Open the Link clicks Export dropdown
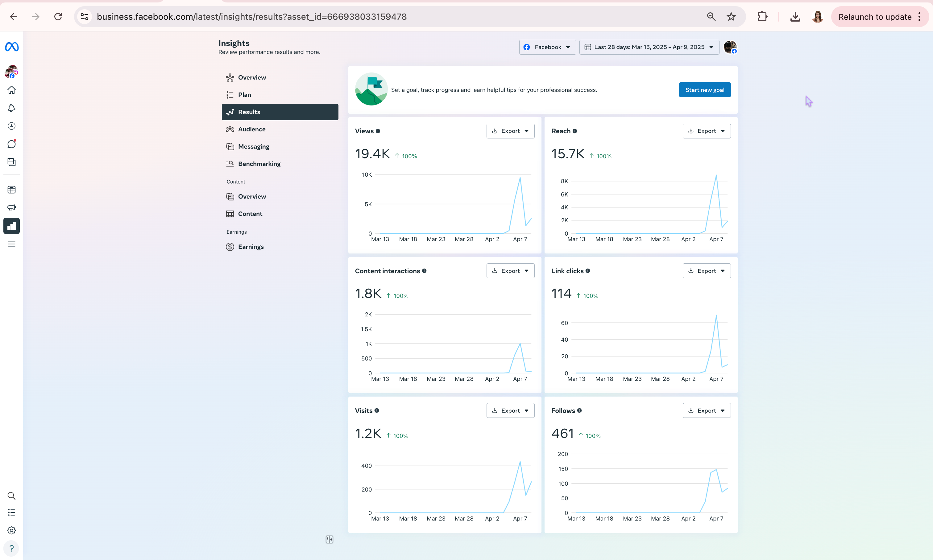The width and height of the screenshot is (933, 560). tap(707, 271)
